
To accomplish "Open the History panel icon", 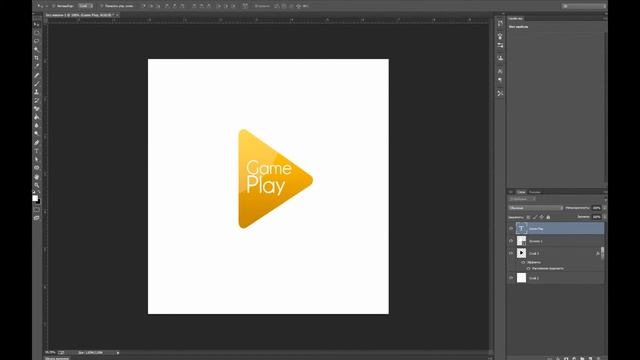I will click(500, 24).
